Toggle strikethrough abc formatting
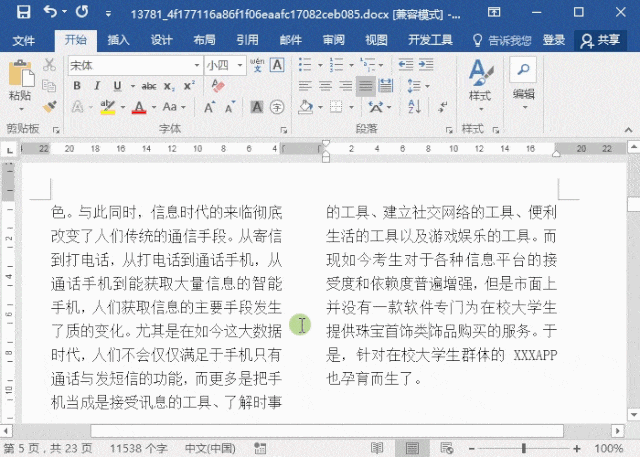Viewport: 640px width, 457px height. [x=149, y=86]
